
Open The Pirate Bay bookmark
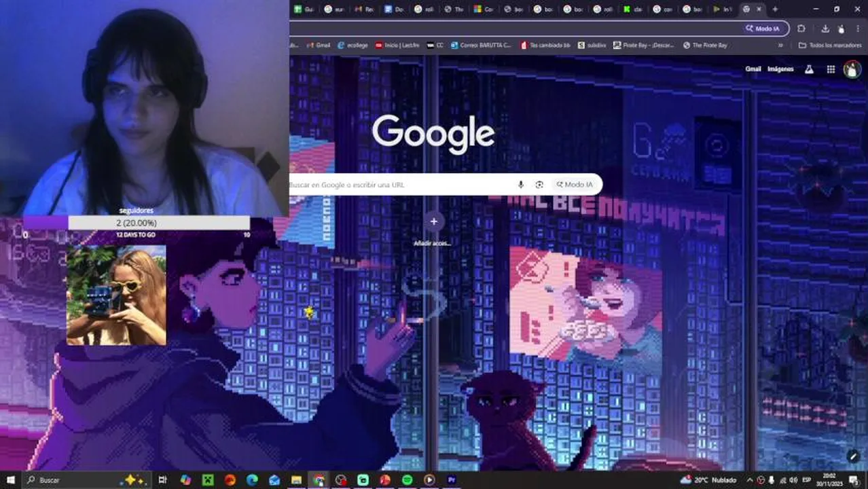705,46
